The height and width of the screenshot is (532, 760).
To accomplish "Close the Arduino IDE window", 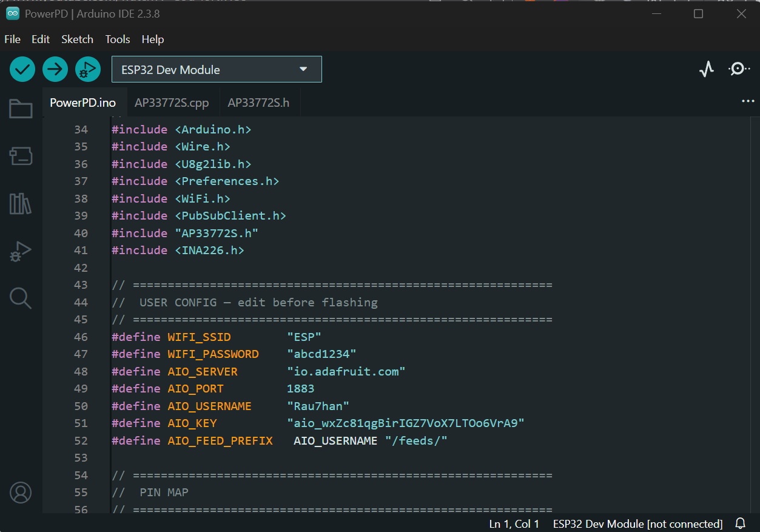I will tap(741, 13).
